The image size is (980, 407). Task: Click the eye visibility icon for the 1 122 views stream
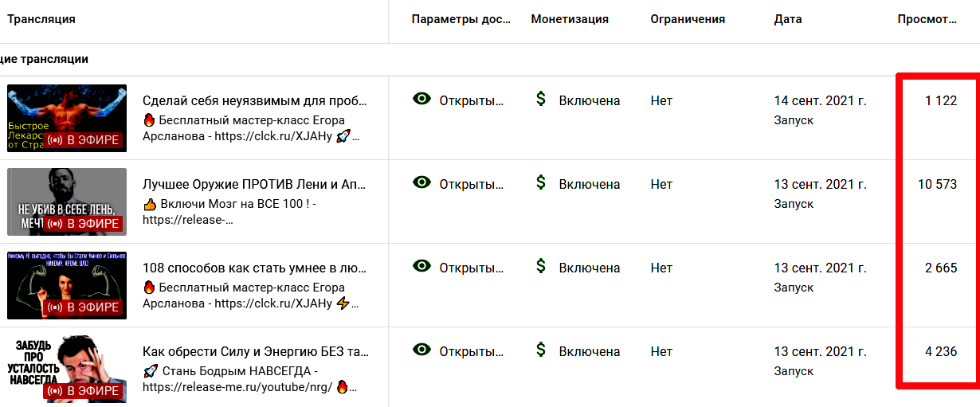click(x=421, y=99)
